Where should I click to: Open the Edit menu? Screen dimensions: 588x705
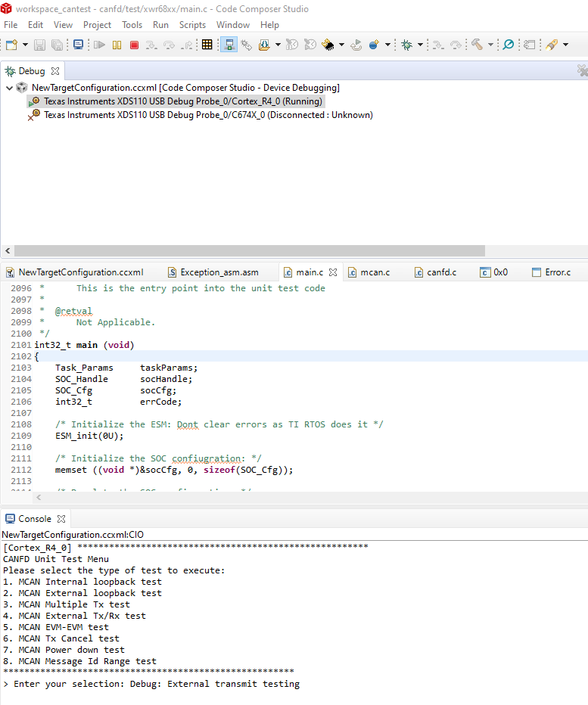click(36, 25)
